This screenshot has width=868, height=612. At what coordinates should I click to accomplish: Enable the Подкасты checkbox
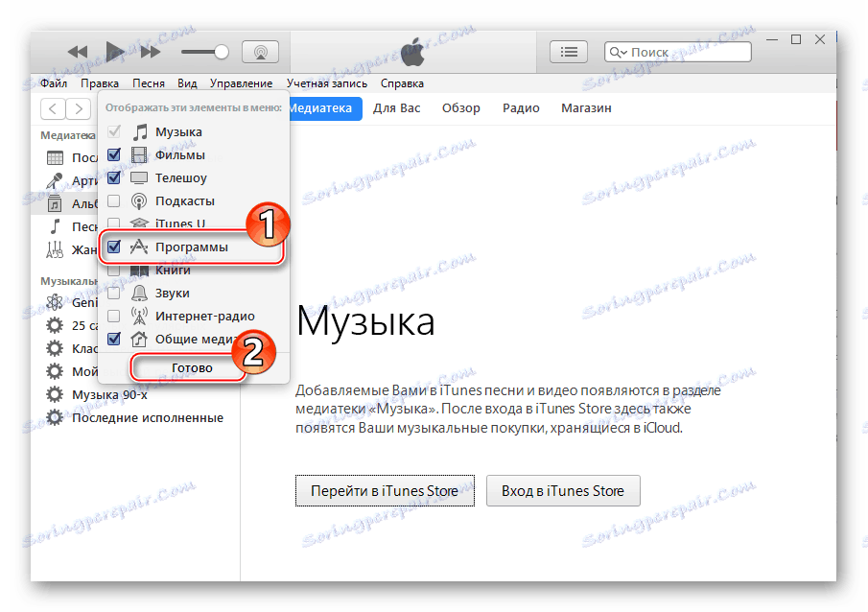pyautogui.click(x=113, y=200)
